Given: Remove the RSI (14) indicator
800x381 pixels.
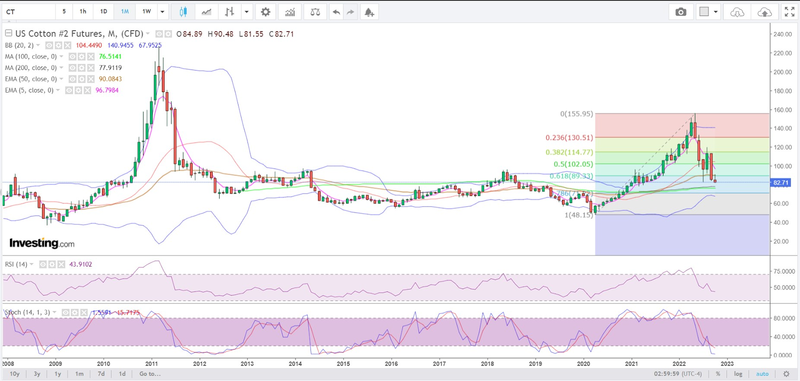Looking at the screenshot, I should pyautogui.click(x=61, y=264).
